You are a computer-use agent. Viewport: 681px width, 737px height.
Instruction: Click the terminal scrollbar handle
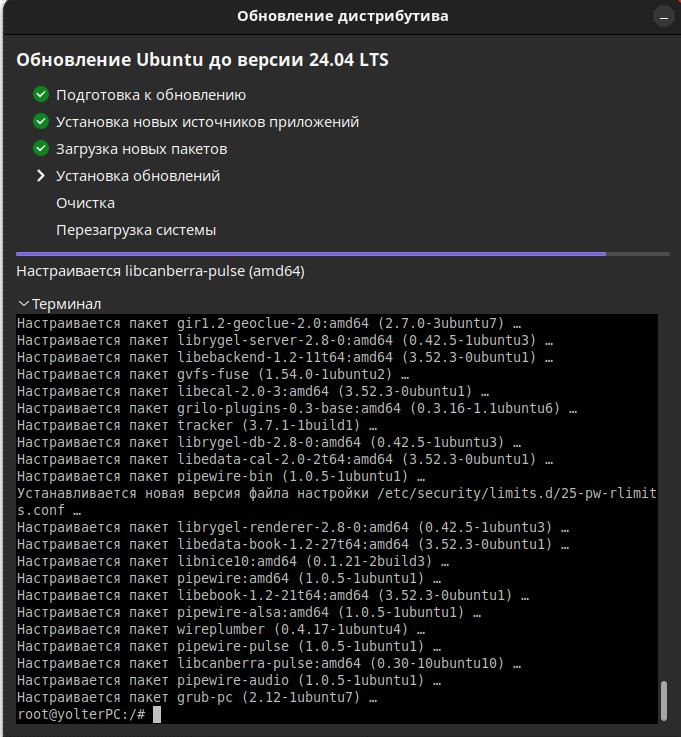(664, 700)
